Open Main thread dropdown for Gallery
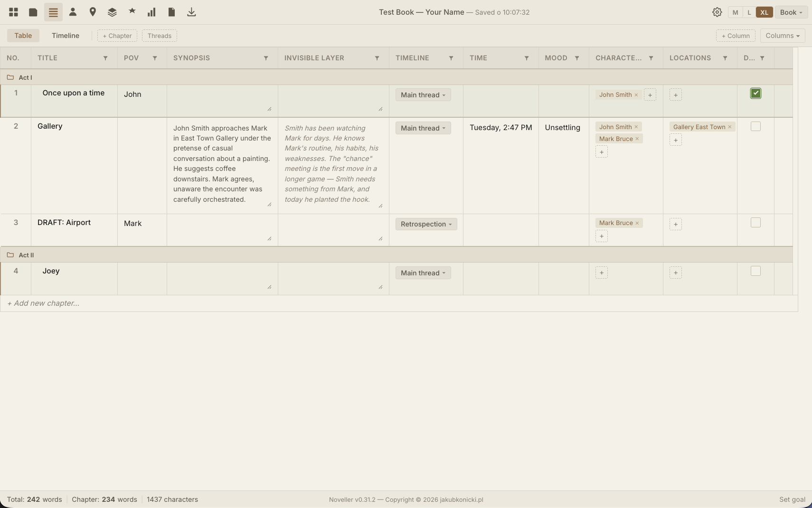 [x=423, y=128]
